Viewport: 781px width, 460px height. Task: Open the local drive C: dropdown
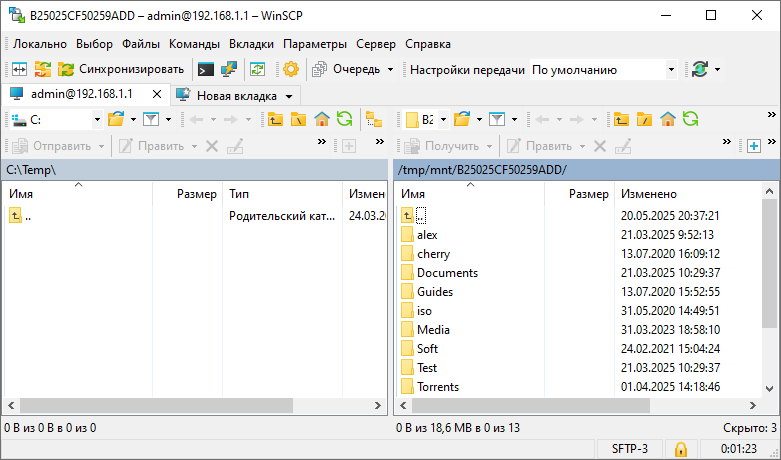pyautogui.click(x=97, y=119)
